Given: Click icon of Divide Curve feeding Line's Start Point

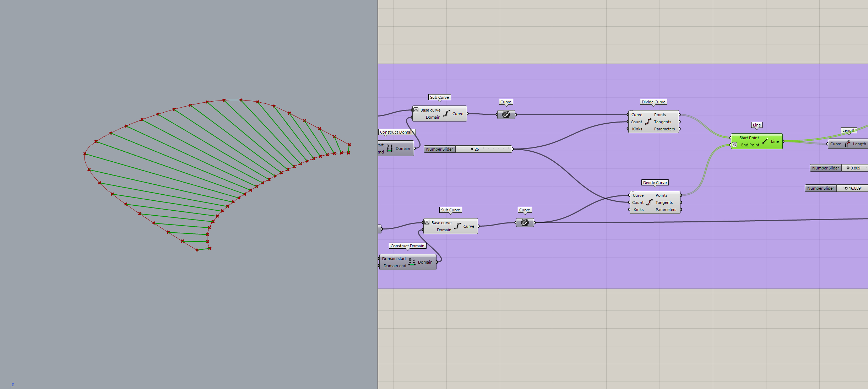Looking at the screenshot, I should pyautogui.click(x=648, y=121).
